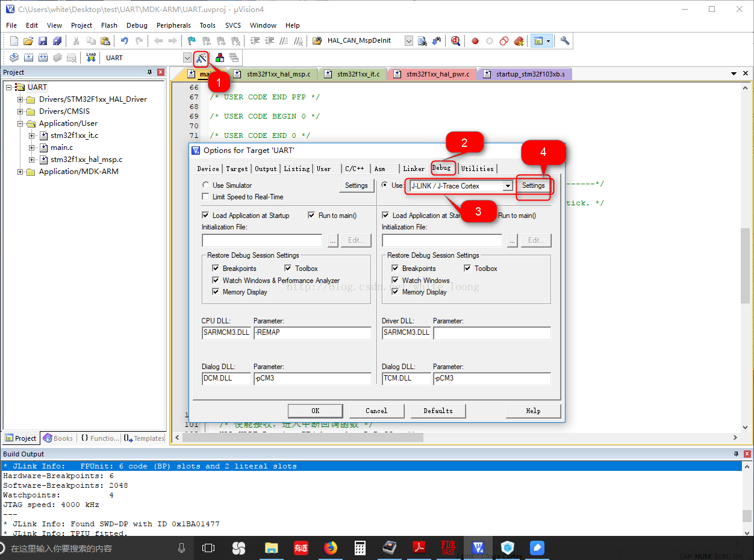754x560 pixels.
Task: Click the Download (LOAD) to flash icon
Action: [91, 58]
